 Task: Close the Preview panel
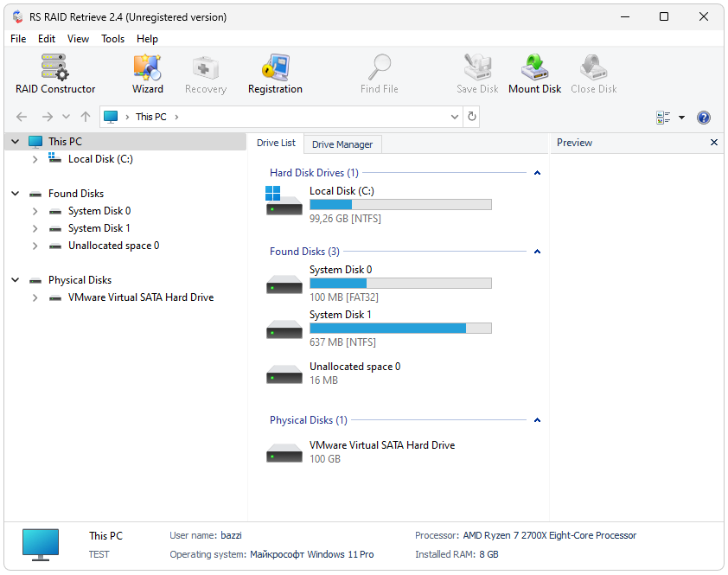[714, 142]
